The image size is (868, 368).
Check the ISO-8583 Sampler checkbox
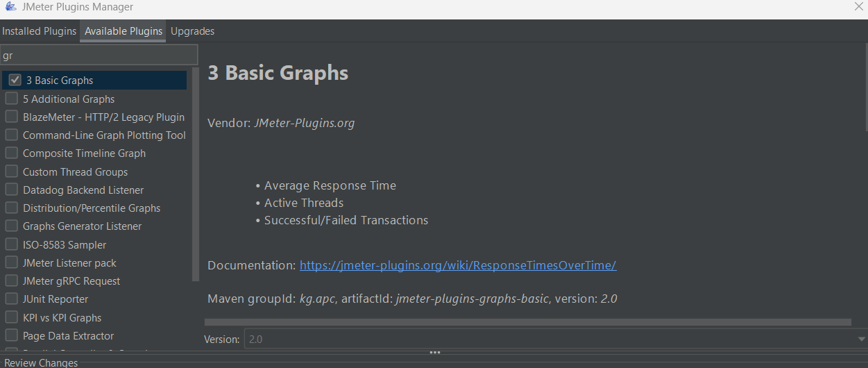coord(11,244)
